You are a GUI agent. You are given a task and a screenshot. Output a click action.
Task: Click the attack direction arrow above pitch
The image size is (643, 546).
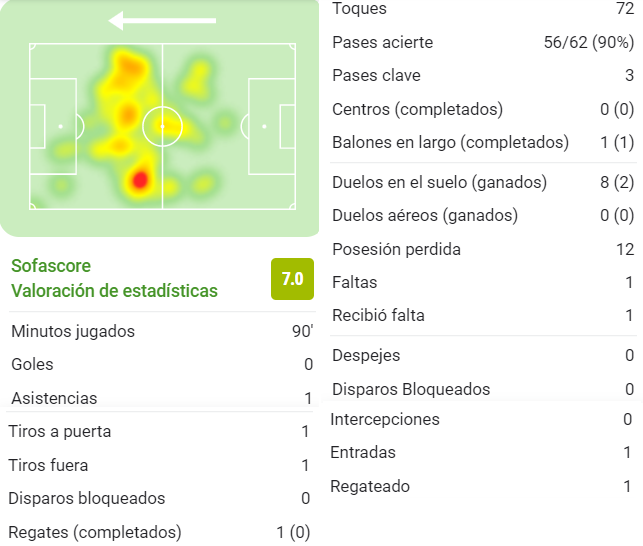pyautogui.click(x=162, y=21)
